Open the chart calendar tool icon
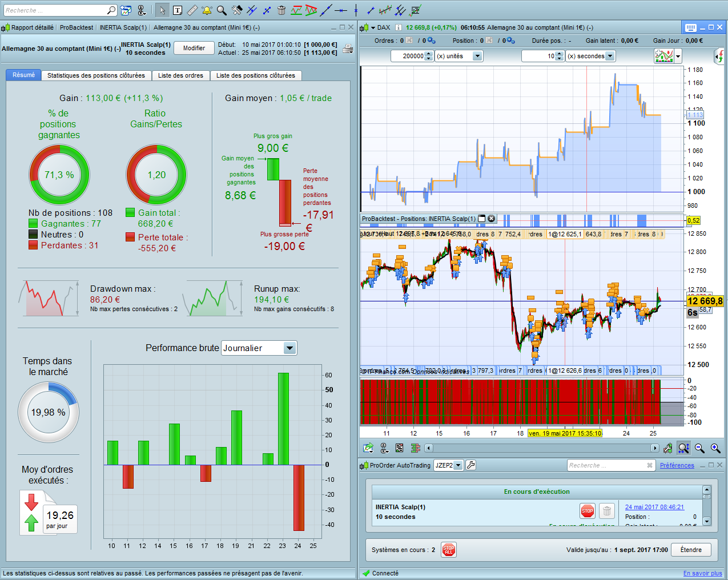This screenshot has height=580, width=728. point(126,10)
